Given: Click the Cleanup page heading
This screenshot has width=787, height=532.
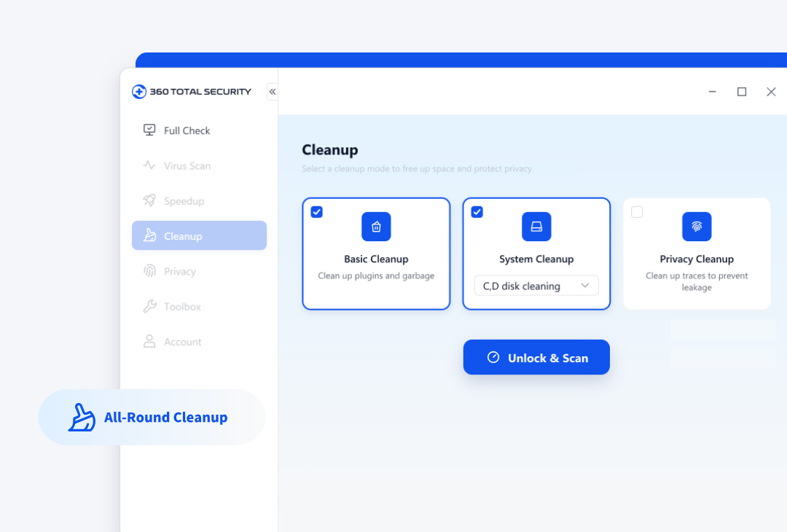Looking at the screenshot, I should (330, 150).
